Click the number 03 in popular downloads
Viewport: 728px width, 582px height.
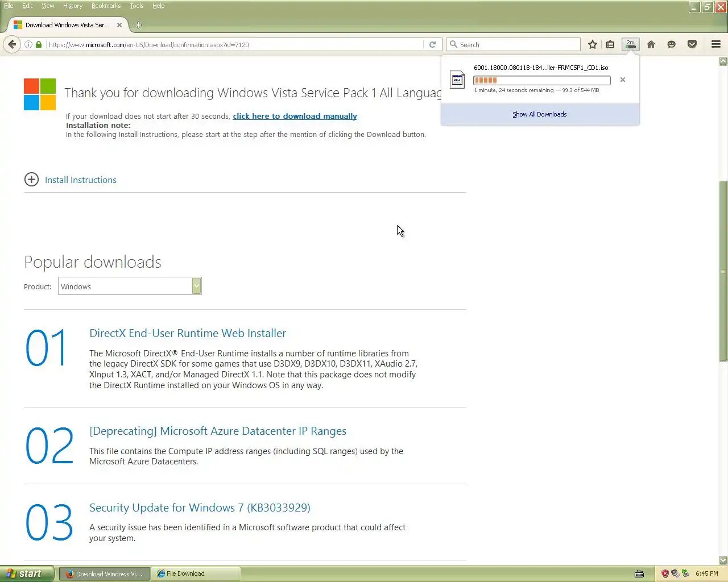[49, 522]
